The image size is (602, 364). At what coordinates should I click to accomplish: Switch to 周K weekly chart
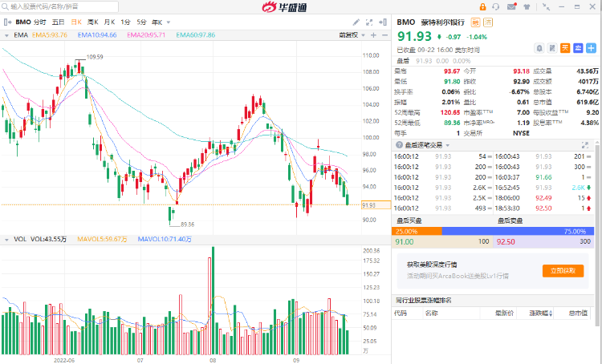click(93, 22)
